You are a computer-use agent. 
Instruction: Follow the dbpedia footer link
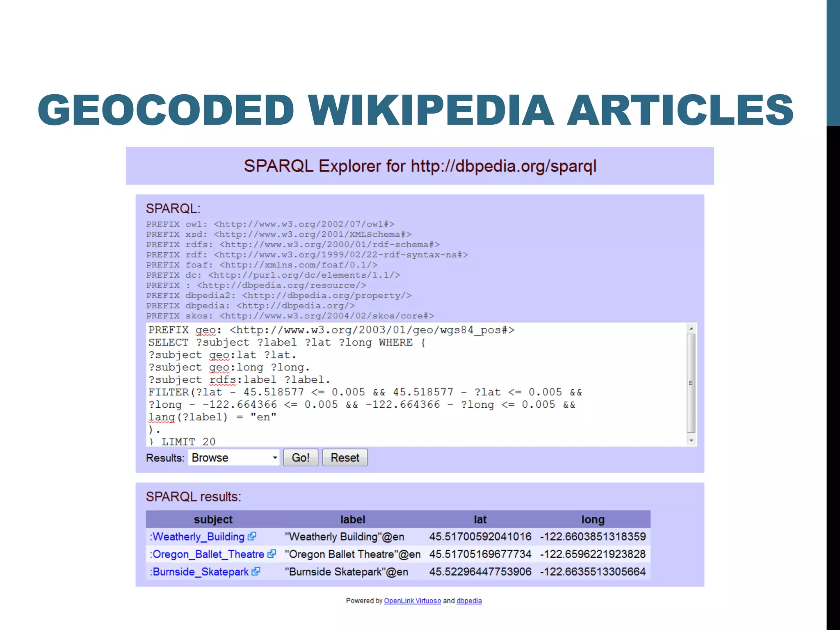469,601
